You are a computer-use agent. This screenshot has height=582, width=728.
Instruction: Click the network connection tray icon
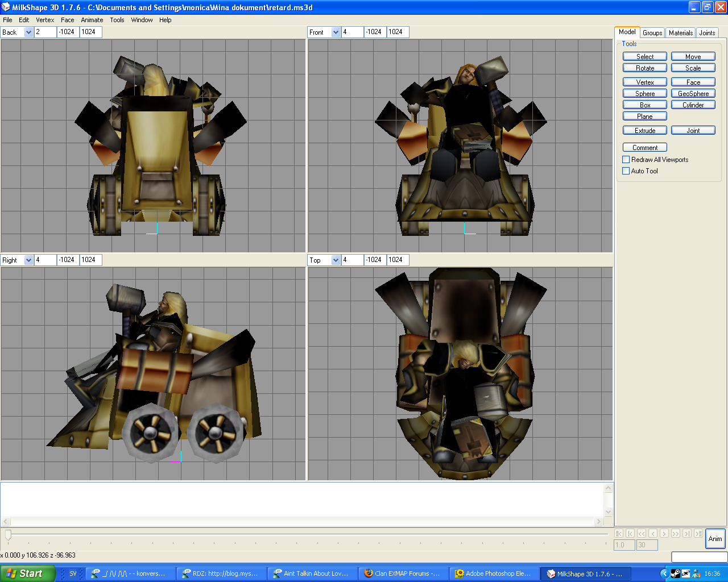coord(685,573)
